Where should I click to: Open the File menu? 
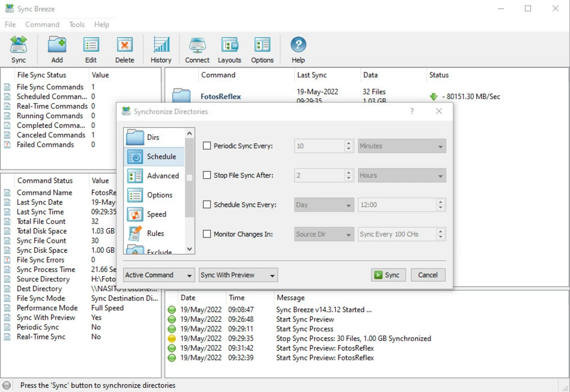[x=10, y=24]
